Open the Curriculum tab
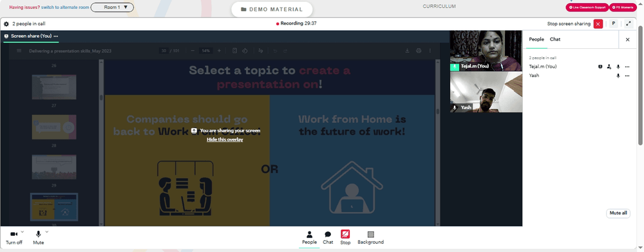This screenshot has width=644, height=252. tap(439, 6)
